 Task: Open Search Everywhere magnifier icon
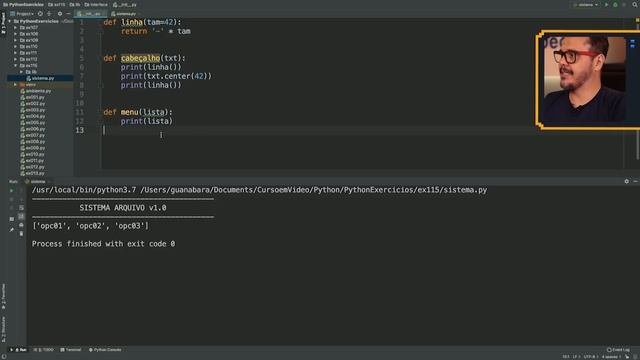click(x=635, y=5)
